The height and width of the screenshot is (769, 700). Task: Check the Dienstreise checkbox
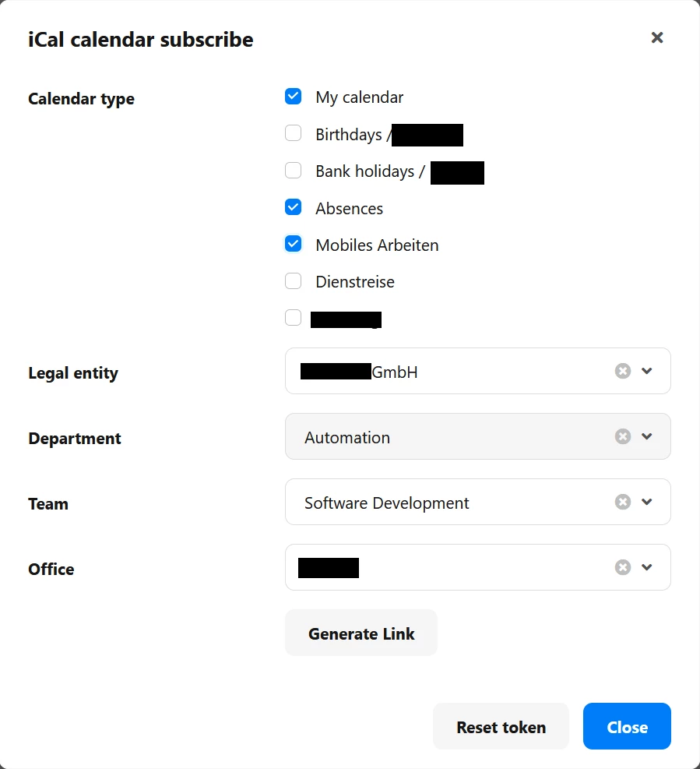[293, 281]
